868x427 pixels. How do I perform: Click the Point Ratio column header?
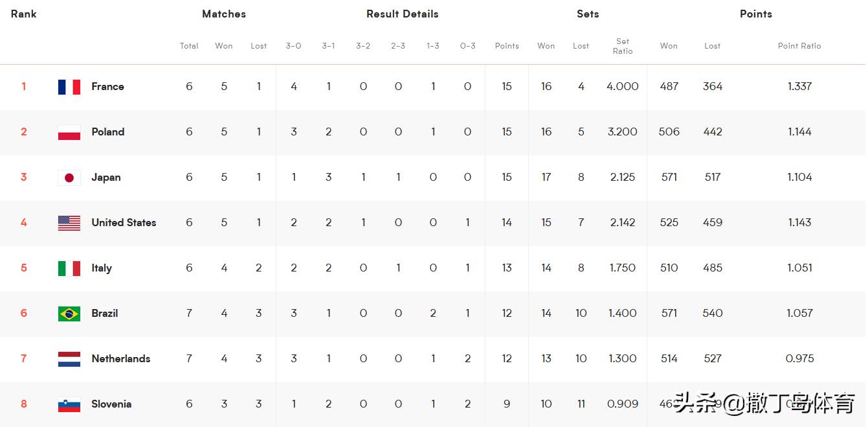pyautogui.click(x=799, y=46)
